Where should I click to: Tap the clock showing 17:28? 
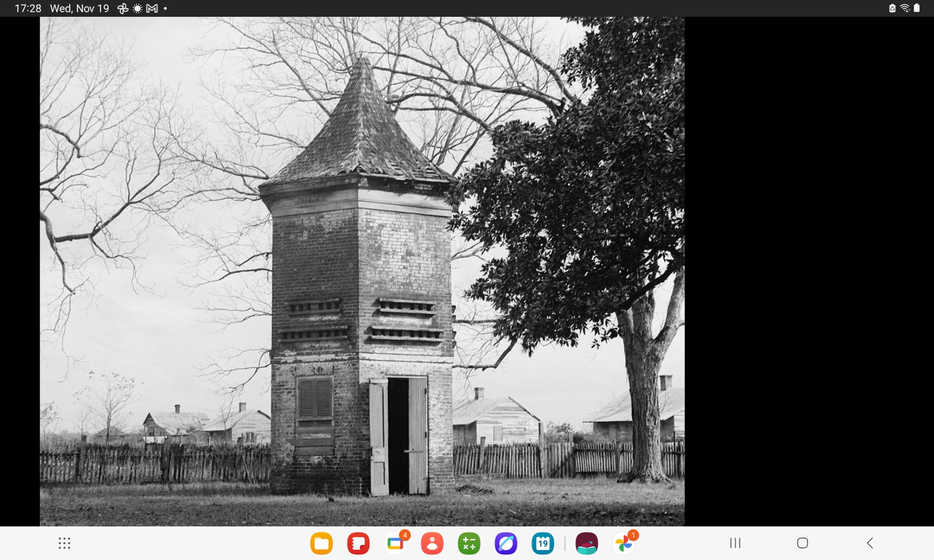[x=28, y=8]
